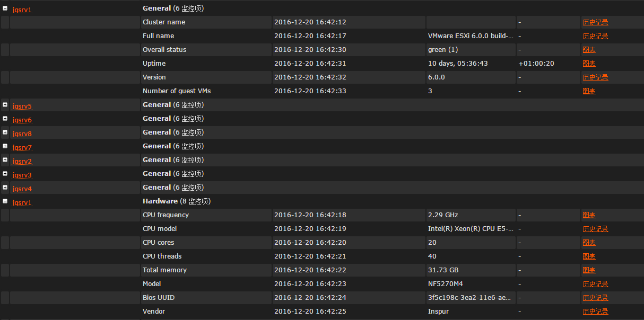Viewport: 644px width, 320px height.
Task: Collapse the jqsrv1 Hardware group
Action: point(5,201)
